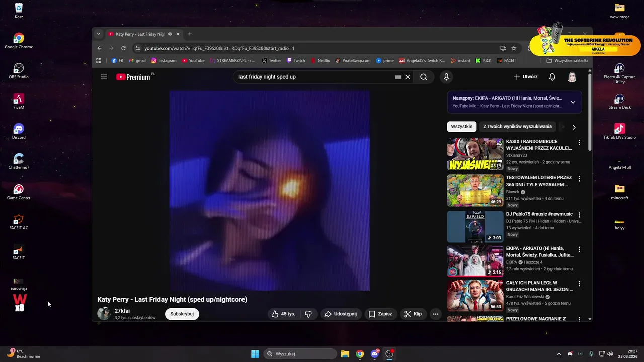
Task: Open Chrome tab search dropdown arrow
Action: coord(99,34)
